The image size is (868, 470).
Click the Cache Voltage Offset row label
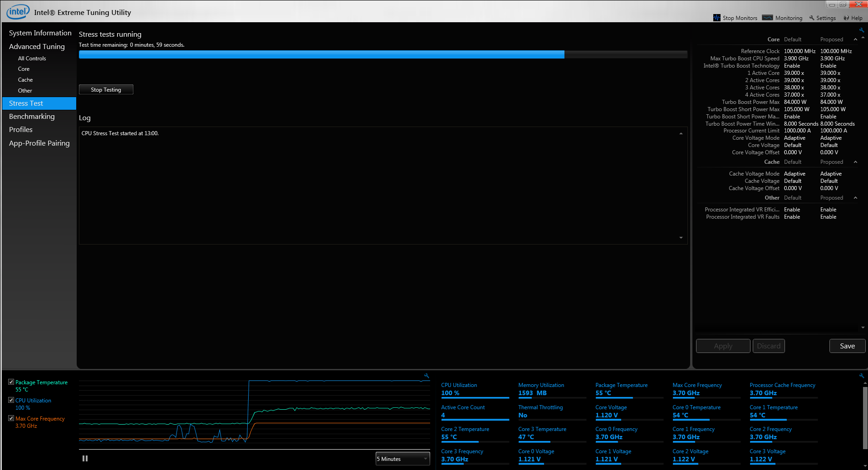click(754, 188)
